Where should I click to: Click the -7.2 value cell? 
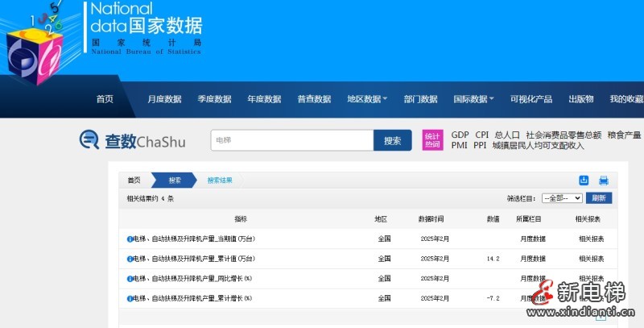coord(493,298)
